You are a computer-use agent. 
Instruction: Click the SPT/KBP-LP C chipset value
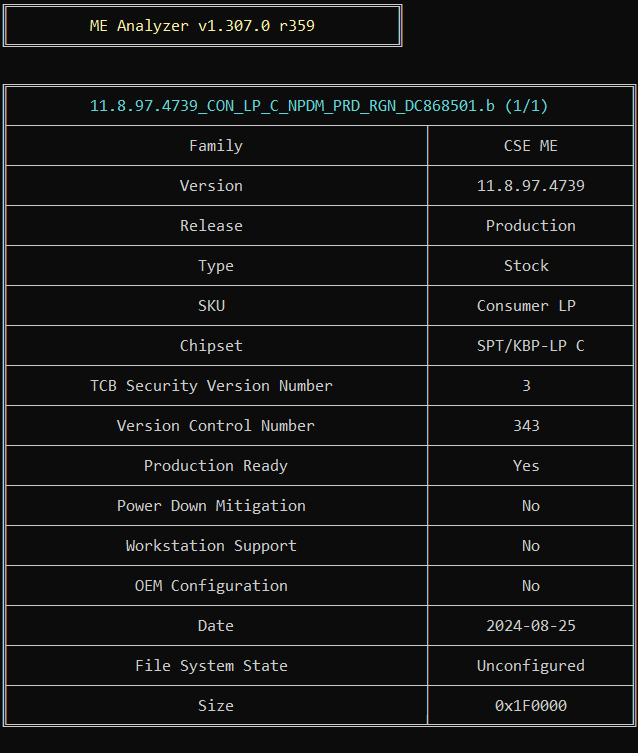531,346
